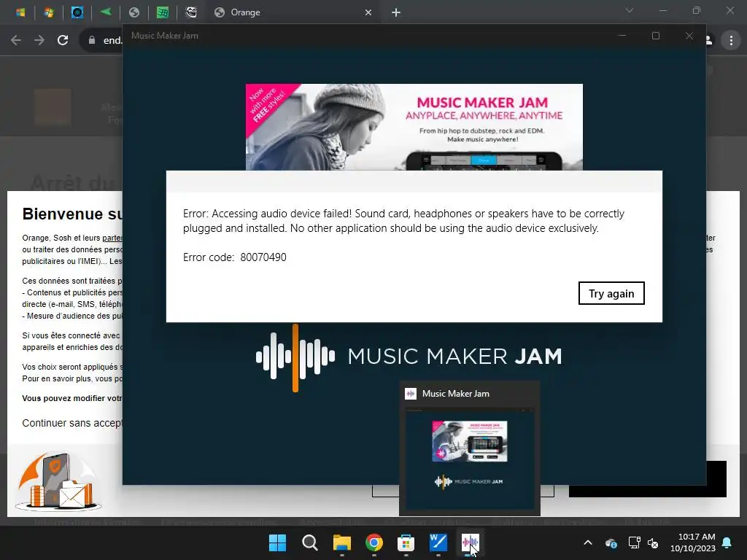Open the network tray icon
Screen dimensions: 747x560
point(634,542)
